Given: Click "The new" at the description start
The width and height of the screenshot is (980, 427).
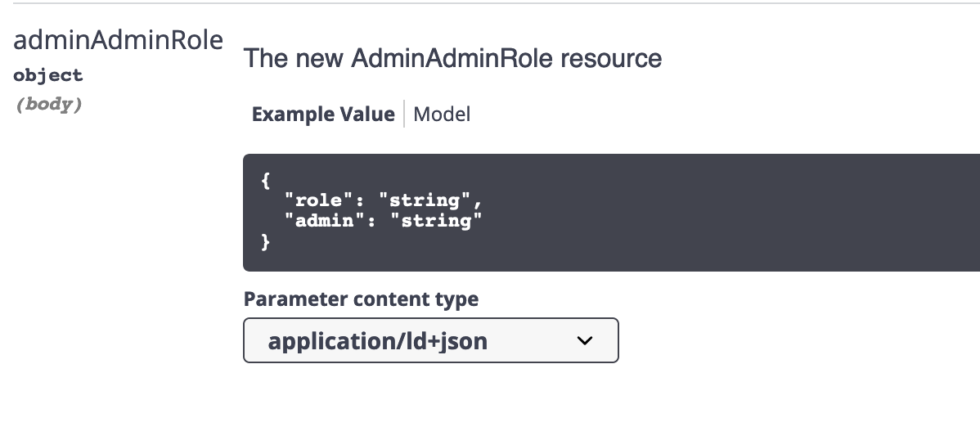Looking at the screenshot, I should 294,59.
